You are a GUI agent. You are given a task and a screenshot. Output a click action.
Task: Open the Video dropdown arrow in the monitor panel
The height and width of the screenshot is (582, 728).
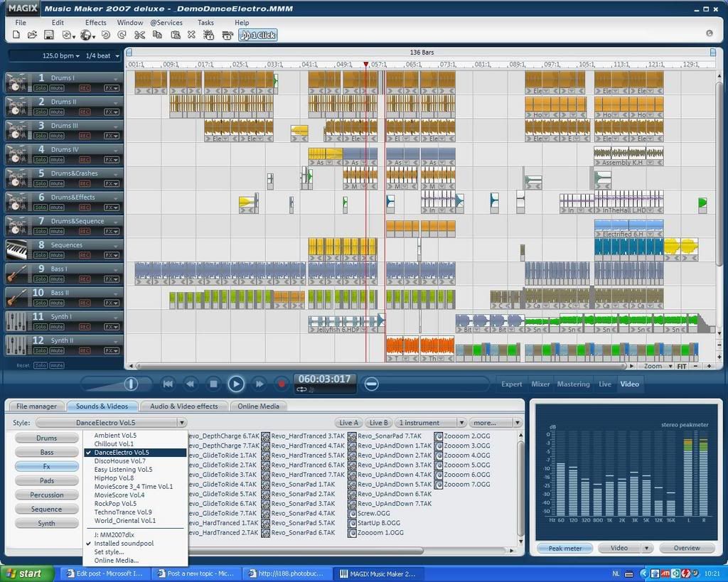[x=646, y=548]
